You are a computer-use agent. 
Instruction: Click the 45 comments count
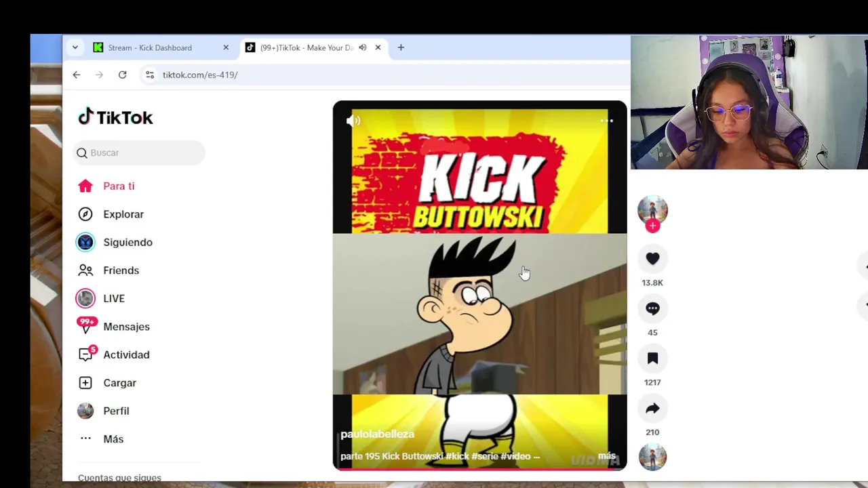pyautogui.click(x=652, y=333)
